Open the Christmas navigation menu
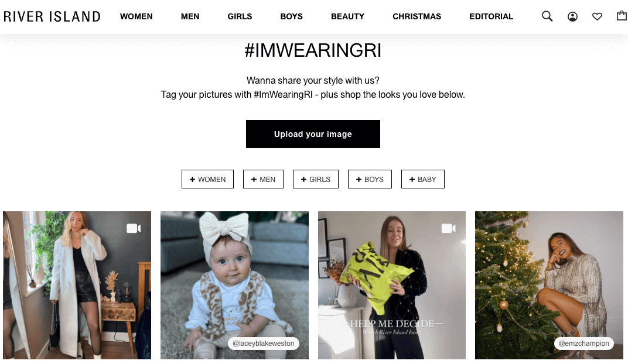This screenshot has width=628, height=364. pyautogui.click(x=417, y=16)
